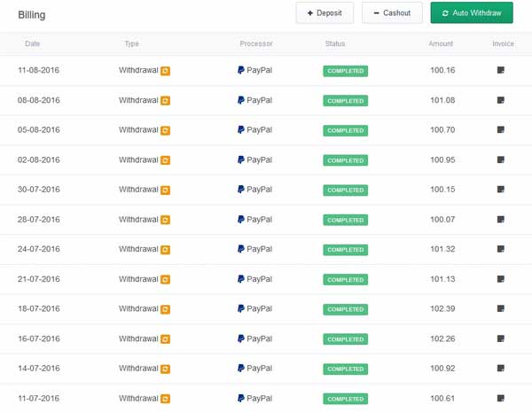Click orange auto icon on 02-08-2016 row
532x412 pixels.
[x=165, y=160]
